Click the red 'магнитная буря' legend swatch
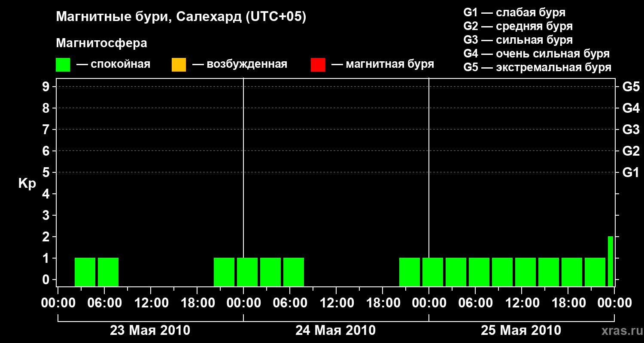 pyautogui.click(x=318, y=65)
